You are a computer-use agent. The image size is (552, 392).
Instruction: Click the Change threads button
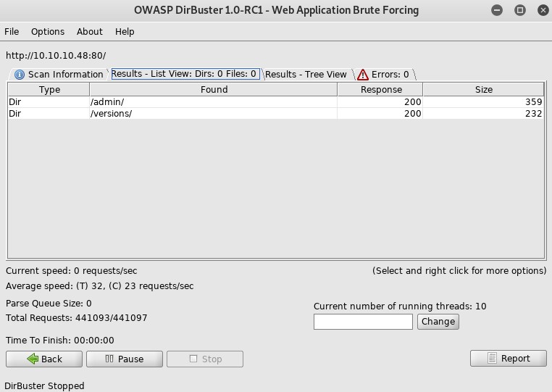[438, 322]
